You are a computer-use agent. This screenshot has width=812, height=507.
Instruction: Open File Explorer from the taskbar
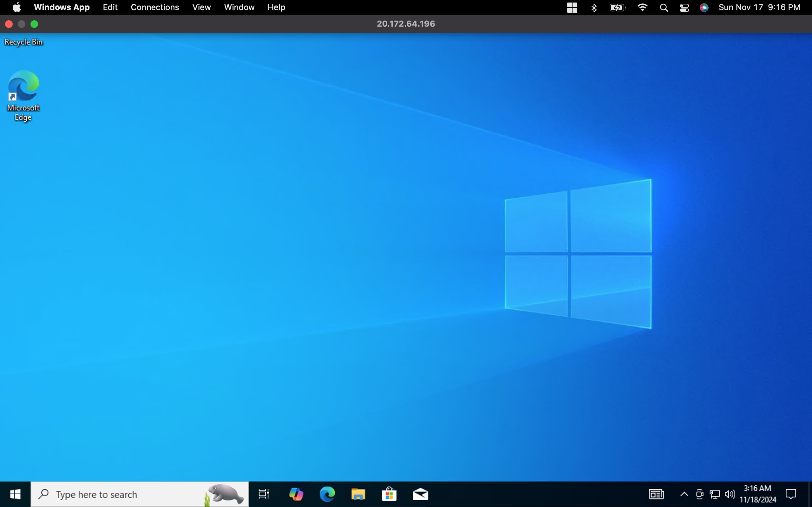(x=358, y=494)
